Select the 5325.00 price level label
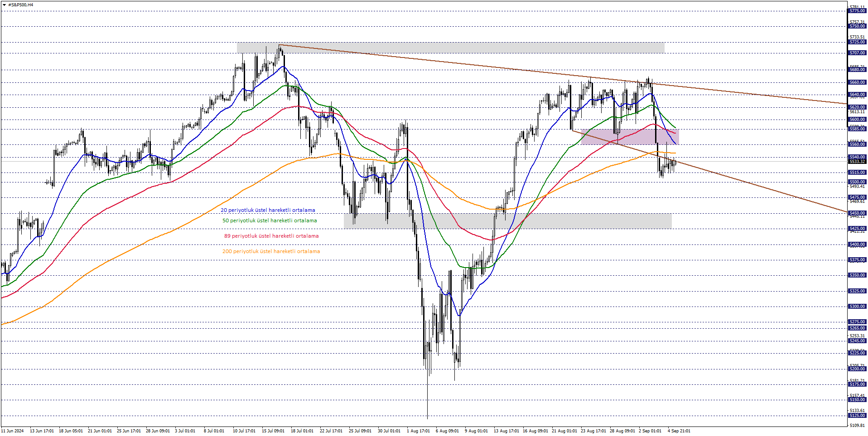The height and width of the screenshot is (436, 868). (857, 291)
